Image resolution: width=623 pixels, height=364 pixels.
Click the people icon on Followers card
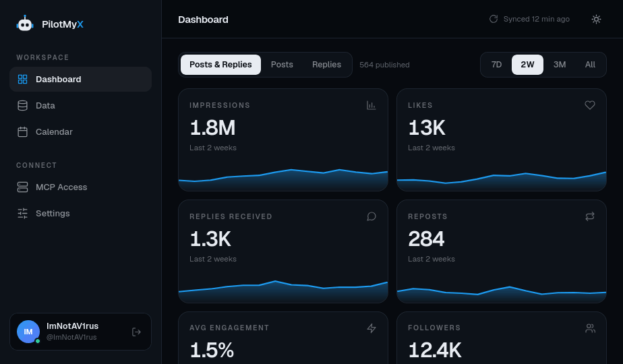(590, 328)
